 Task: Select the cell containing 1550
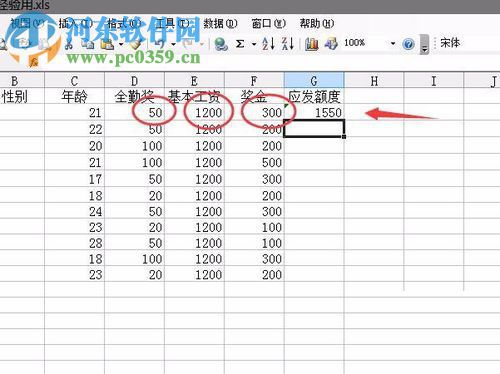click(x=314, y=113)
